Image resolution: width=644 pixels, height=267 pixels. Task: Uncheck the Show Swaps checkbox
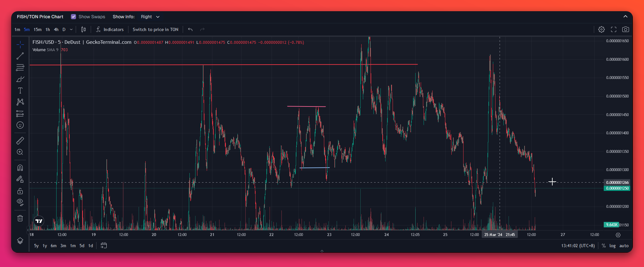click(x=73, y=17)
